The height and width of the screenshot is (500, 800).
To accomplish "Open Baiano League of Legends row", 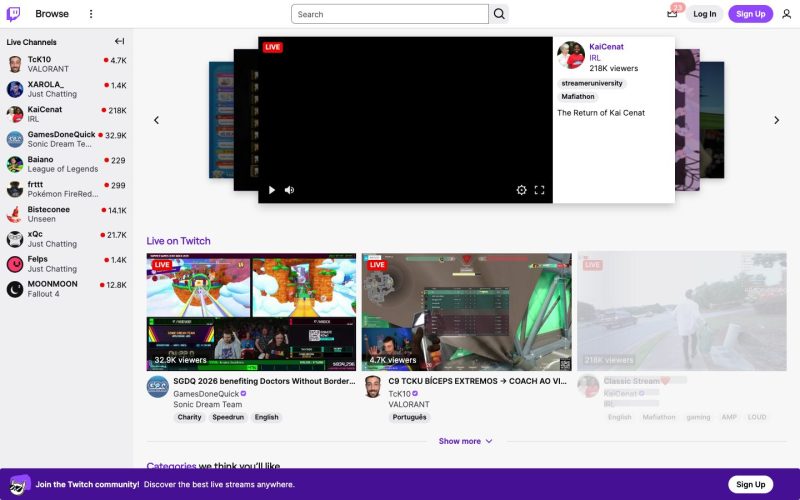I will click(x=66, y=164).
